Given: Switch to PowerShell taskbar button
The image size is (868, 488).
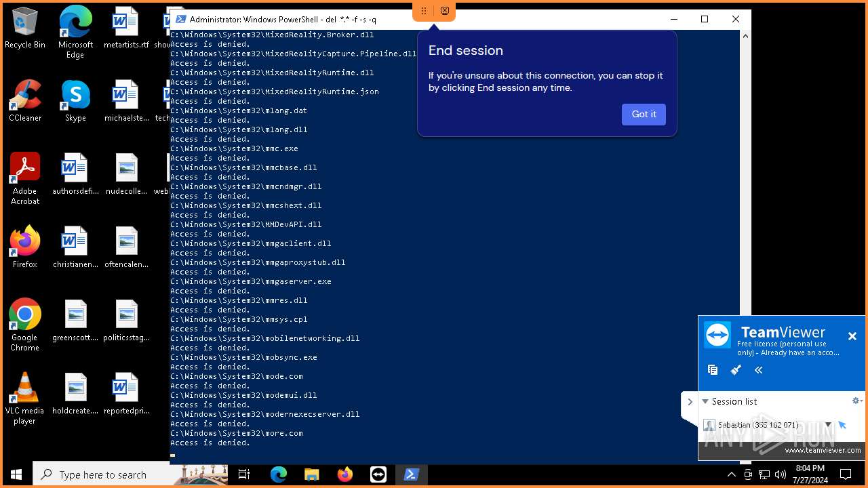Looking at the screenshot, I should [x=412, y=474].
